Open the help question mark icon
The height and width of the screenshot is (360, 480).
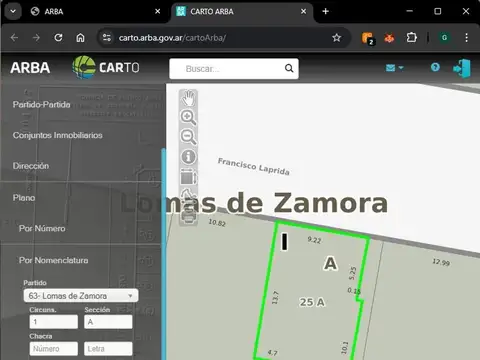[435, 67]
